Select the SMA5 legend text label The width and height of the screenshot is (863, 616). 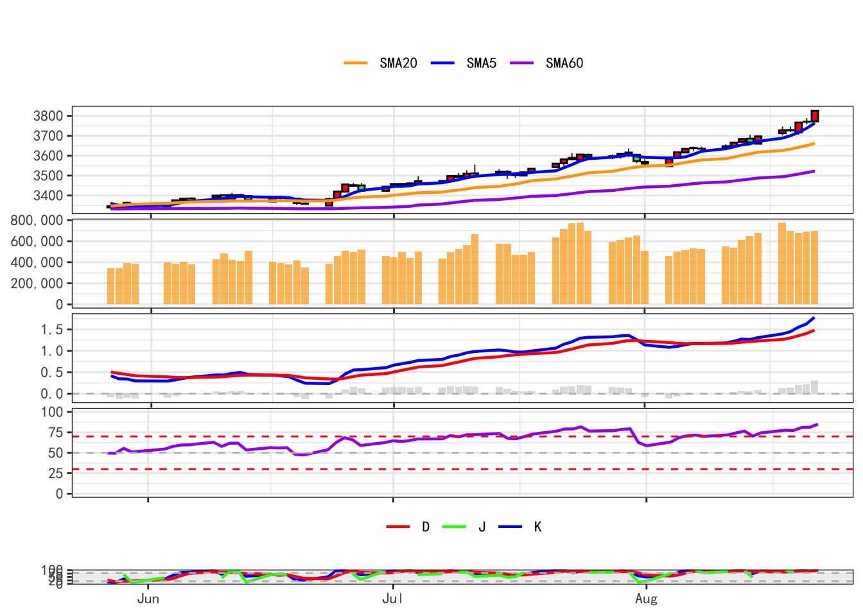coord(481,63)
